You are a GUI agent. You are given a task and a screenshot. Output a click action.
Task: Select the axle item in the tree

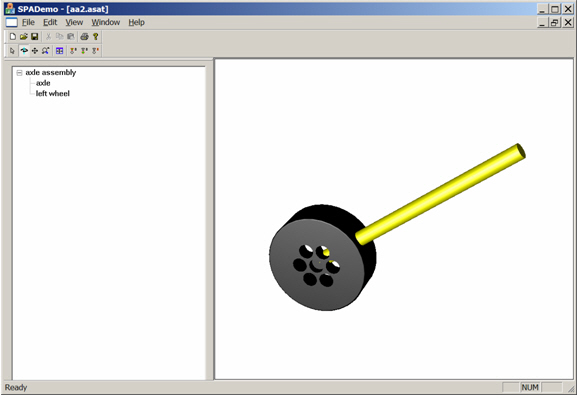point(43,83)
